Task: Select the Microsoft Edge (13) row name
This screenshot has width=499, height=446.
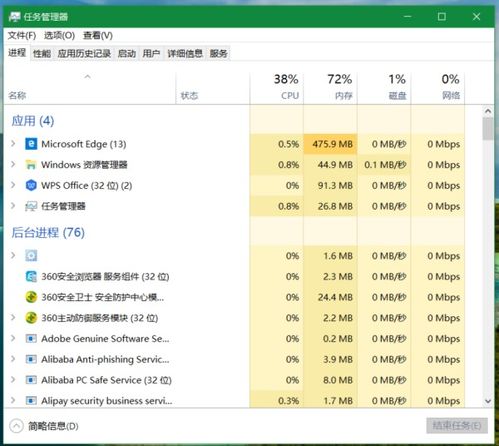Action: (84, 144)
